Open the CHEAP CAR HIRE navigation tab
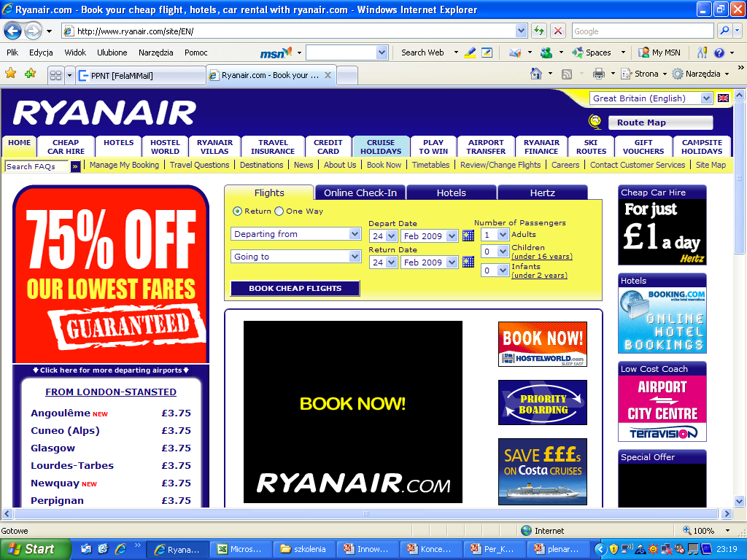The width and height of the screenshot is (747, 560). [x=66, y=147]
